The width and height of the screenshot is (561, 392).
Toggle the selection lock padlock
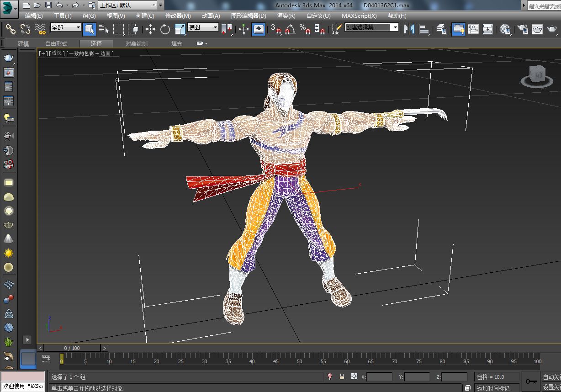point(342,376)
